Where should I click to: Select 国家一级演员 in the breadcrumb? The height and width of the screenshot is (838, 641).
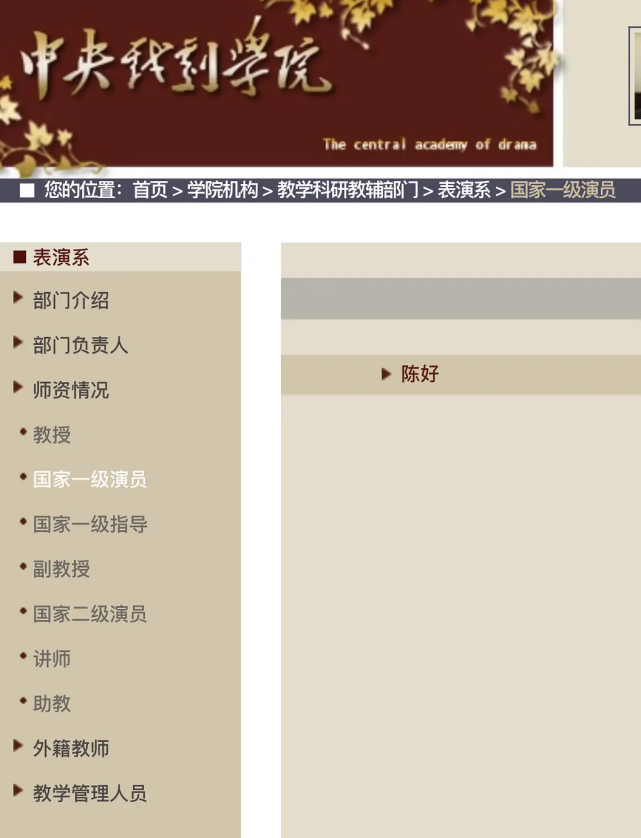(563, 190)
